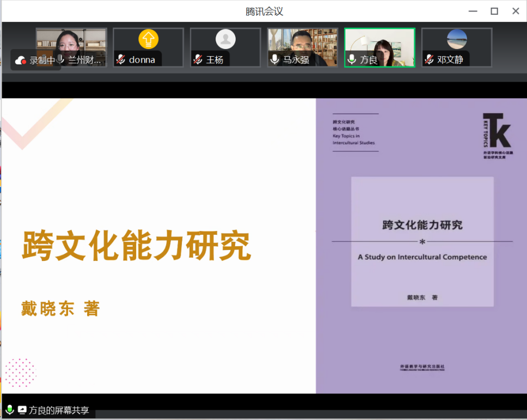527x420 pixels.
Task: Click the gold author text '戴晓东 著' on slide
Action: [60, 308]
